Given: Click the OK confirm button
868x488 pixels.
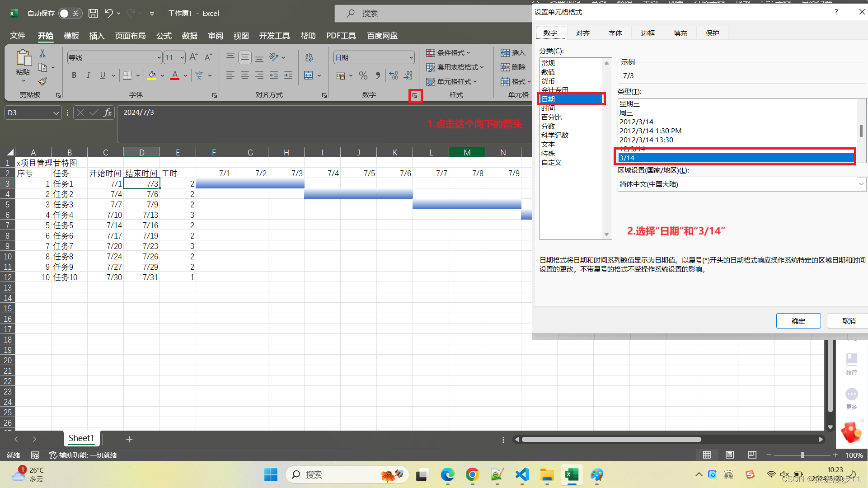Looking at the screenshot, I should pos(798,321).
